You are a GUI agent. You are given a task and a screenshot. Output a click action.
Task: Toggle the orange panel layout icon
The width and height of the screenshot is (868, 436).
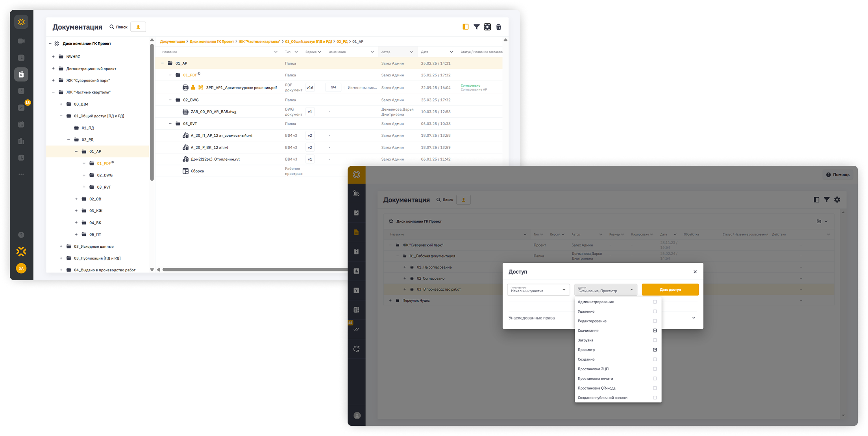(465, 27)
